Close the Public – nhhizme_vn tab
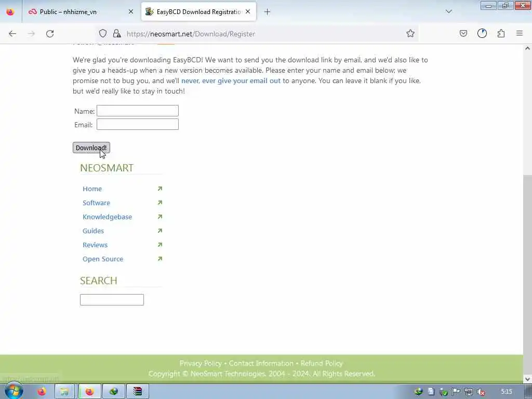The width and height of the screenshot is (532, 399). pyautogui.click(x=130, y=12)
